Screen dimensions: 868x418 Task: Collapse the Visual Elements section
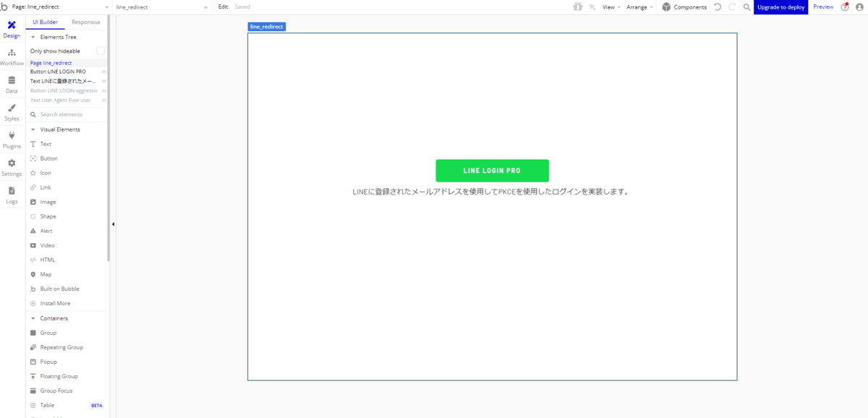(33, 129)
